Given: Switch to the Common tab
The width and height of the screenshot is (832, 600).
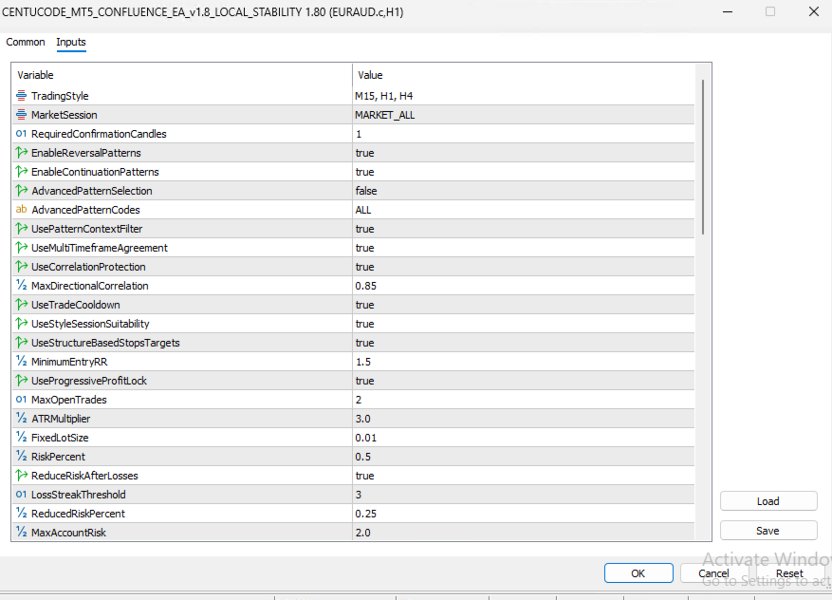Looking at the screenshot, I should click(x=25, y=42).
